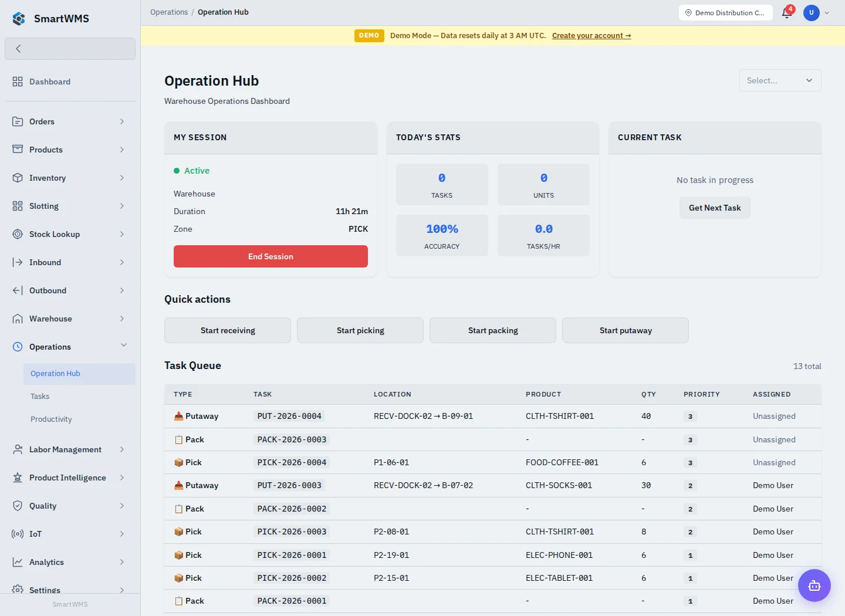
Task: Click product ELEC-PHONE-001
Action: click(559, 555)
